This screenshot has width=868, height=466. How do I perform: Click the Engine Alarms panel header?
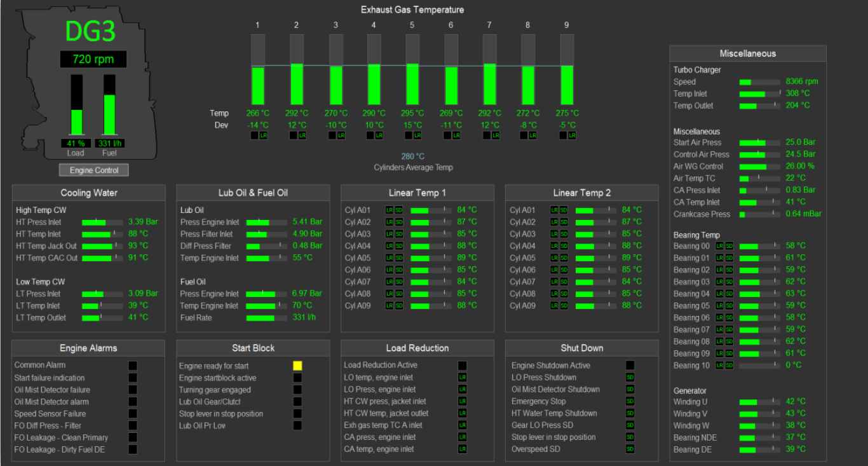click(x=88, y=348)
